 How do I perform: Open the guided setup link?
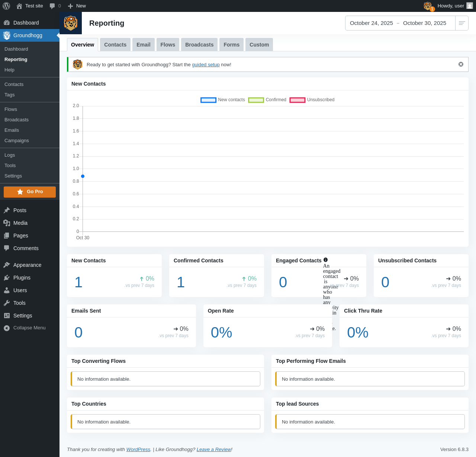[206, 65]
